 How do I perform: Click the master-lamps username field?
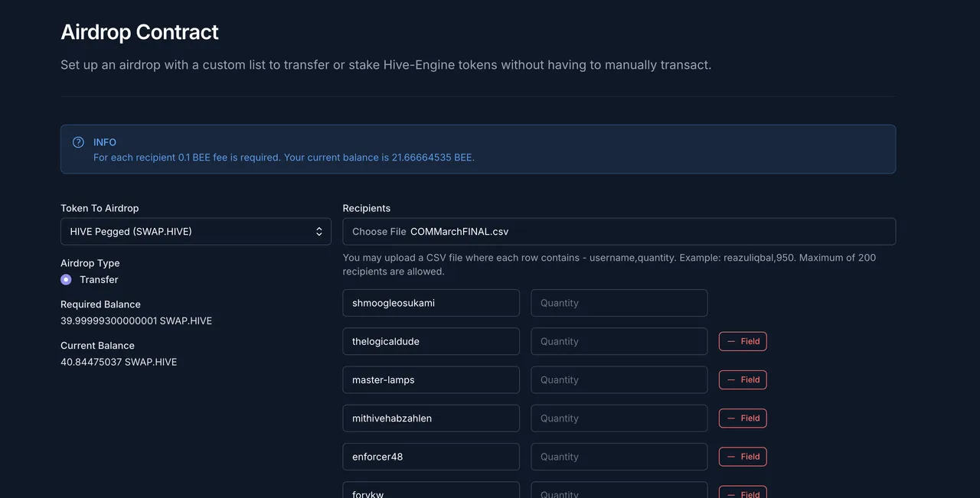pyautogui.click(x=431, y=379)
